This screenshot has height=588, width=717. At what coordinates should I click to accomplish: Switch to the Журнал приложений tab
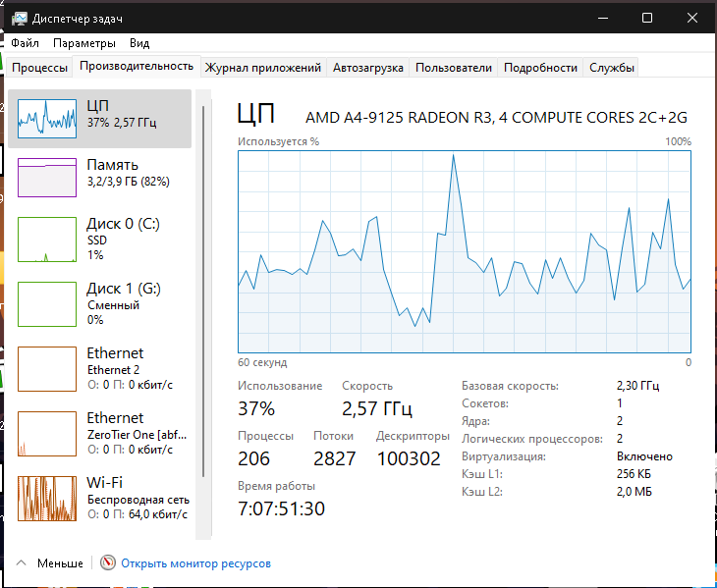coord(263,68)
